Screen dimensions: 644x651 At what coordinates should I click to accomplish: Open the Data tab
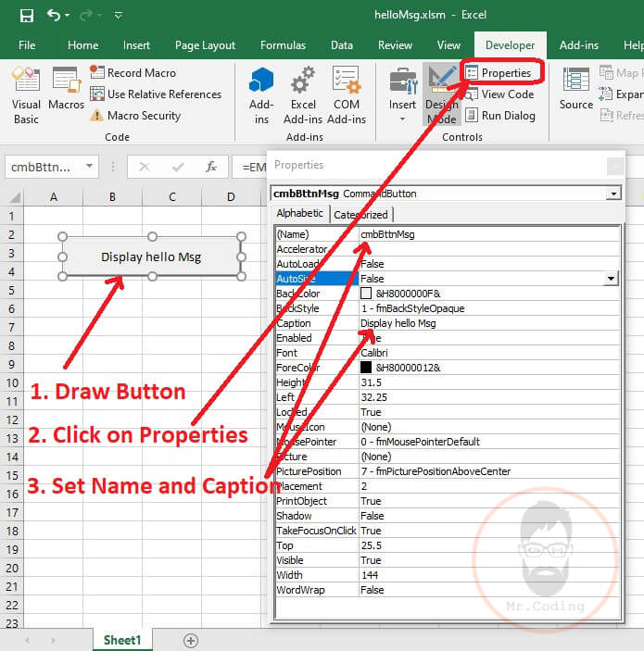tap(342, 45)
